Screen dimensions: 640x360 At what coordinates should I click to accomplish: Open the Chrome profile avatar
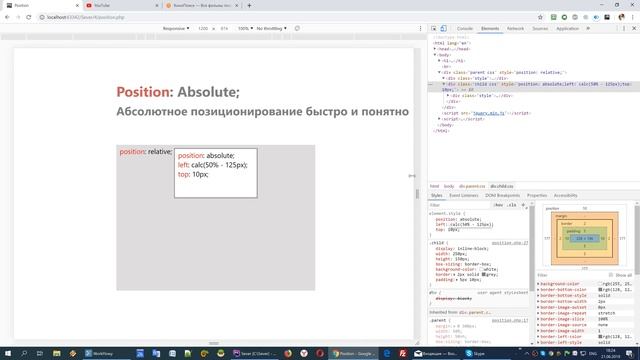(x=622, y=17)
